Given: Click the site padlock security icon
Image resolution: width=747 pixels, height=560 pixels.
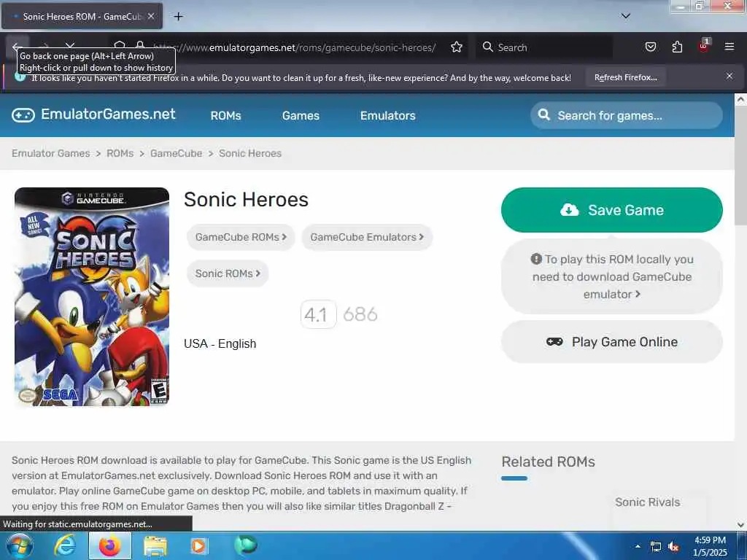Looking at the screenshot, I should tap(140, 44).
